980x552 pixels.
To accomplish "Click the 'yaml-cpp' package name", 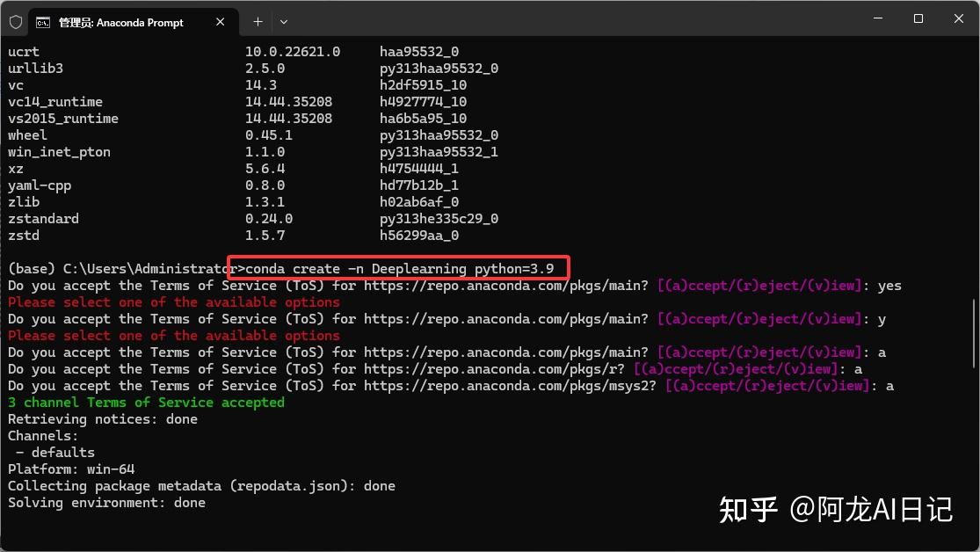I will [x=40, y=185].
